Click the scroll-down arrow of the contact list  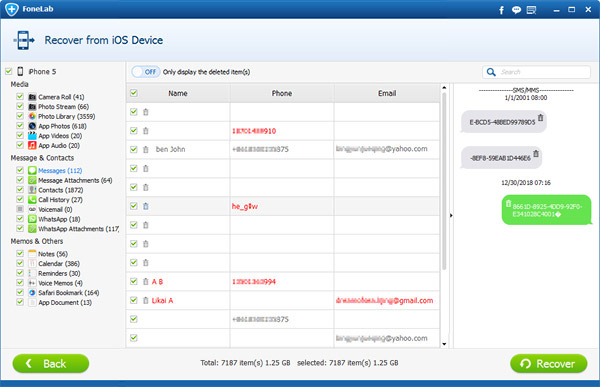coord(444,344)
